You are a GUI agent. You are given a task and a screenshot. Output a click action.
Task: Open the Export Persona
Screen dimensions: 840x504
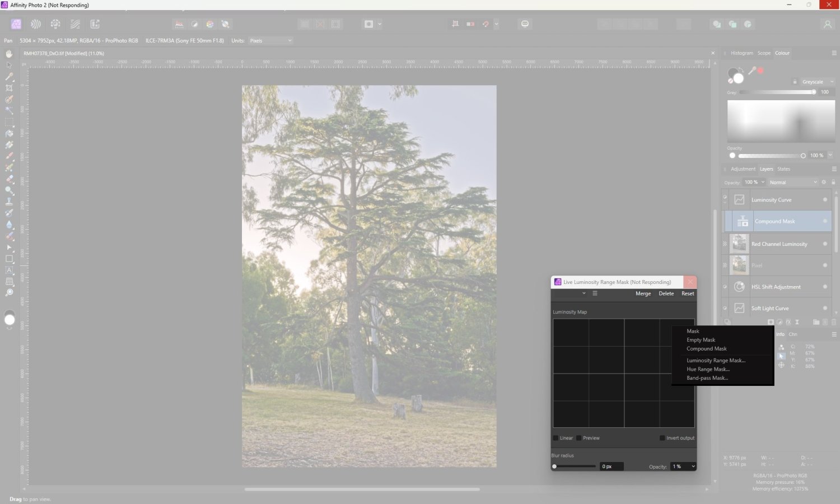95,24
